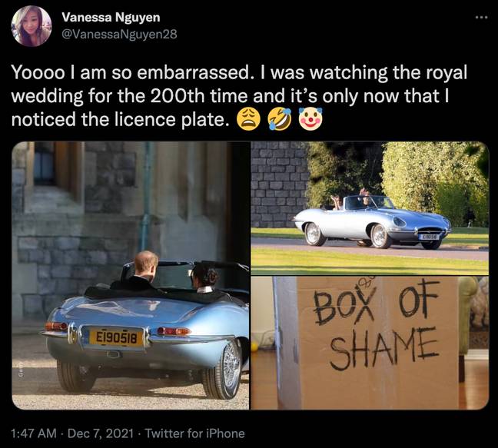Open the three-dot more options menu

(482, 18)
